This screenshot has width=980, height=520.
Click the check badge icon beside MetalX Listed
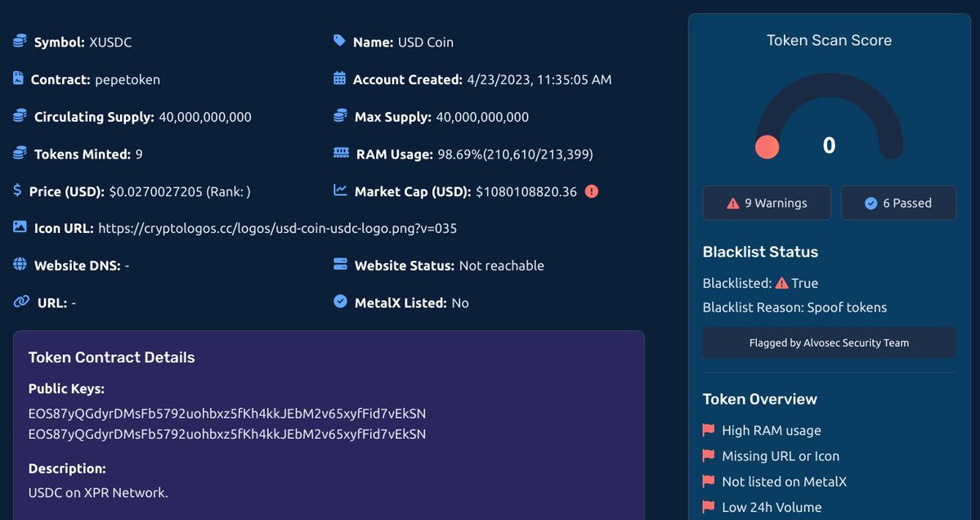[x=340, y=302]
